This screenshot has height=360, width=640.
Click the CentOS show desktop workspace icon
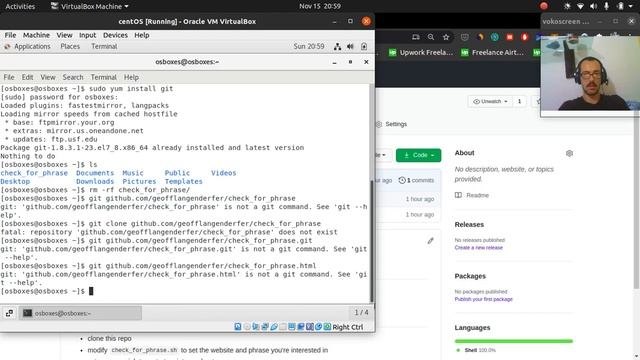point(9,313)
